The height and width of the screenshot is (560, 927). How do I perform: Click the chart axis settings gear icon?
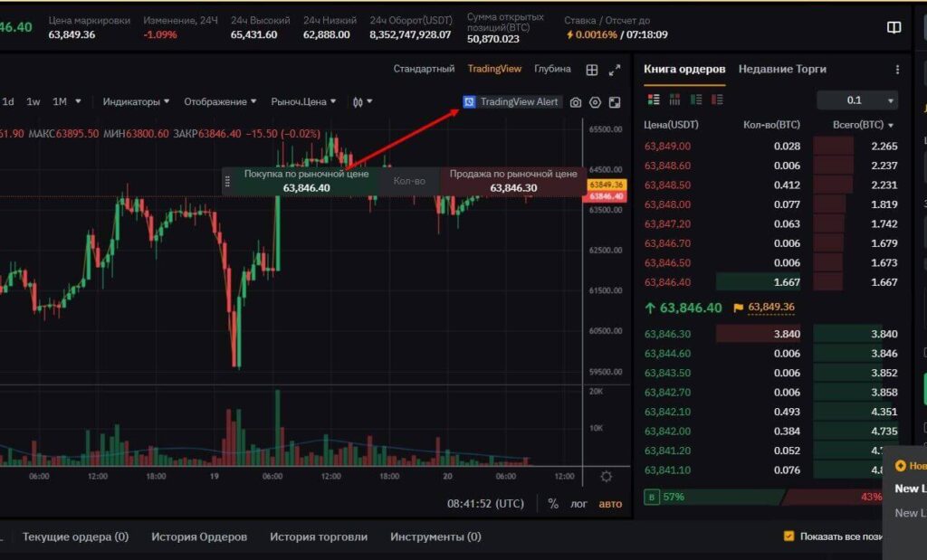606,476
